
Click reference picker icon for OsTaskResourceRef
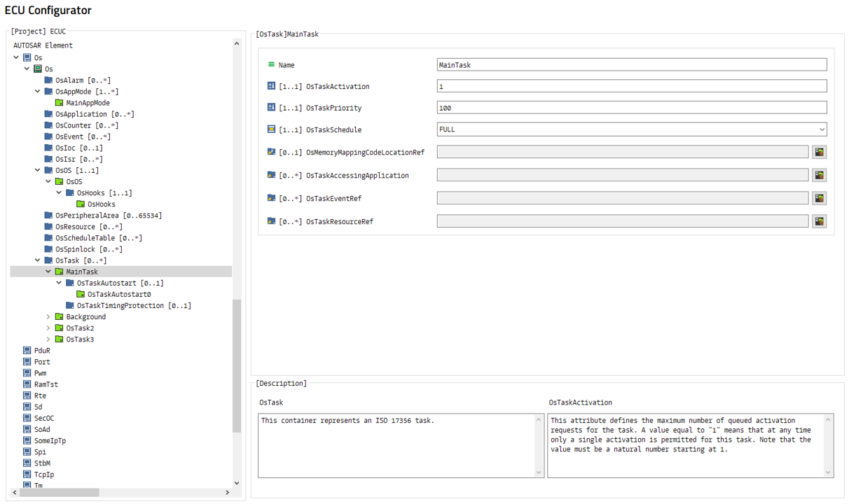(819, 221)
